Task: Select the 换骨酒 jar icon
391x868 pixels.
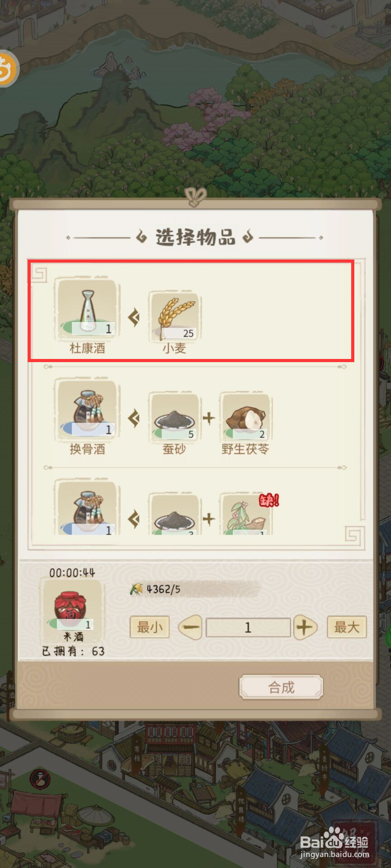Action: pyautogui.click(x=87, y=410)
